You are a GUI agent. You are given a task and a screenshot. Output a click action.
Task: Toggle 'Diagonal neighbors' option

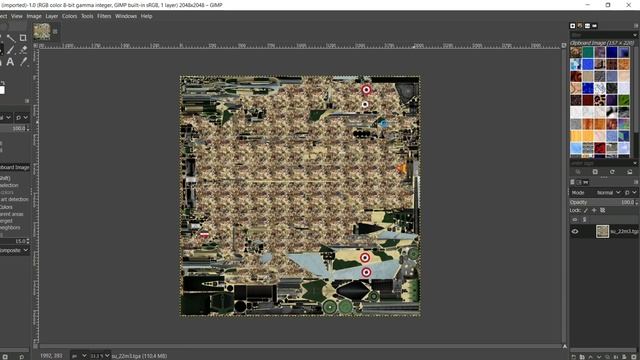pyautogui.click(x=10, y=228)
